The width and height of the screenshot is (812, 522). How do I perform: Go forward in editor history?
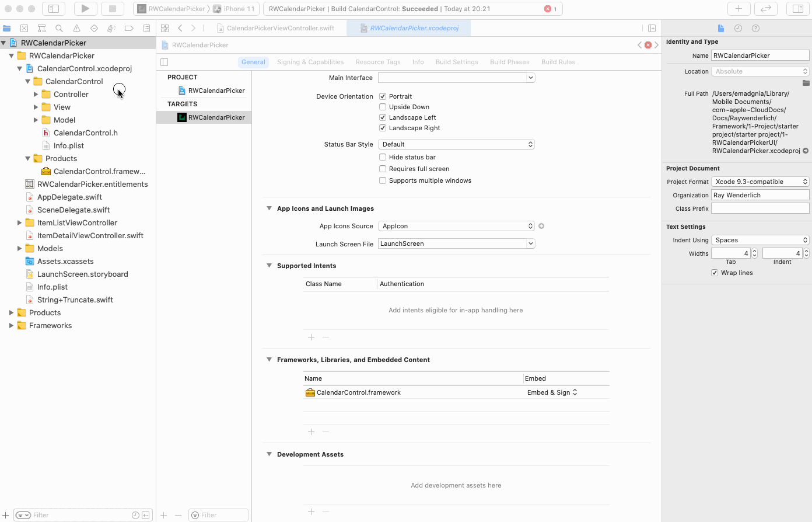194,28
